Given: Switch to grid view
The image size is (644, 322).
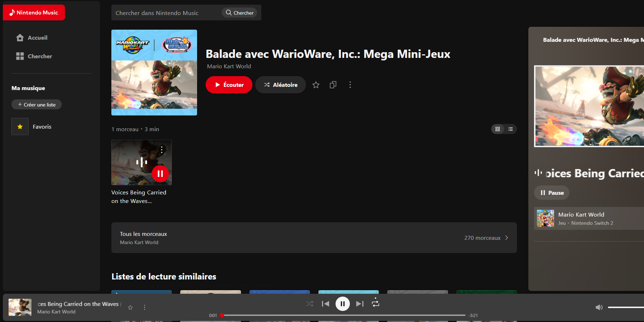Looking at the screenshot, I should pos(498,129).
